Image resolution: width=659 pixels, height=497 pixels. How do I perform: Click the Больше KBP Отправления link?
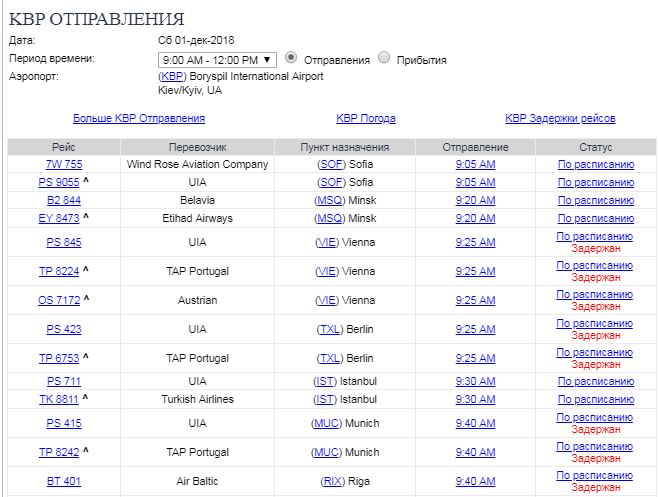point(139,118)
